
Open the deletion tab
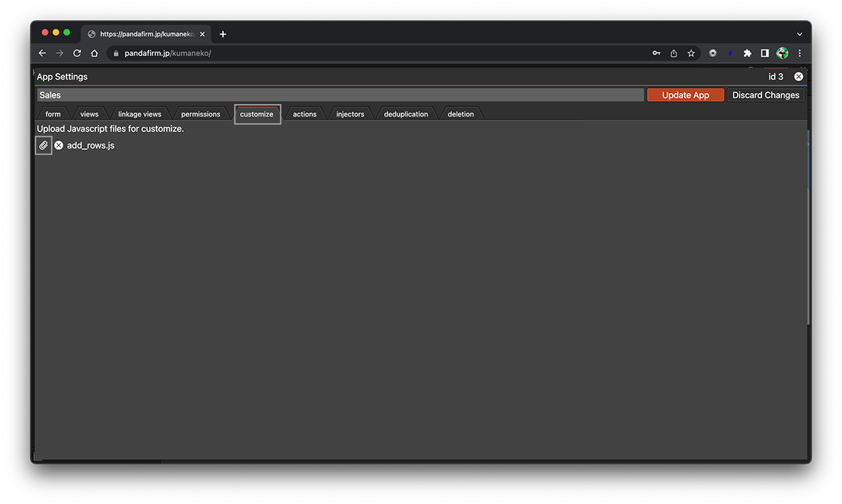pyautogui.click(x=461, y=114)
